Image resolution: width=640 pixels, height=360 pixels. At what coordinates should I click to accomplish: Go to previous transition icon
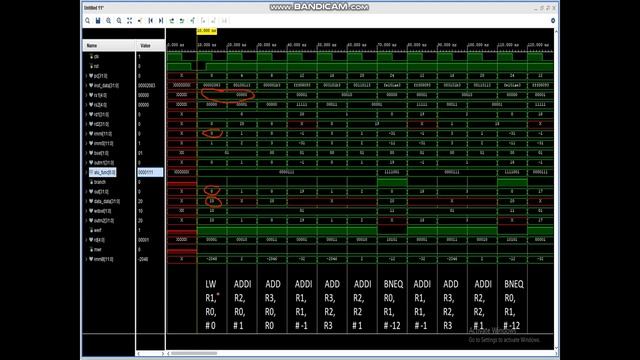171,20
